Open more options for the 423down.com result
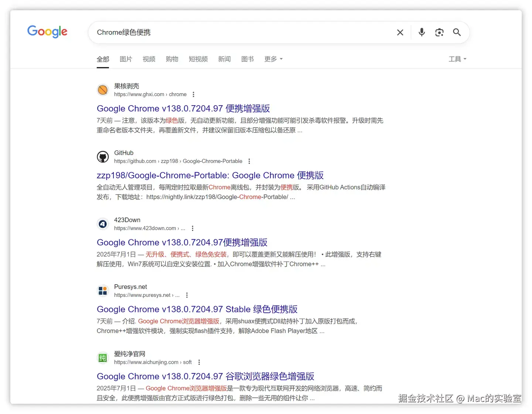The width and height of the screenshot is (532, 414). [x=192, y=229]
